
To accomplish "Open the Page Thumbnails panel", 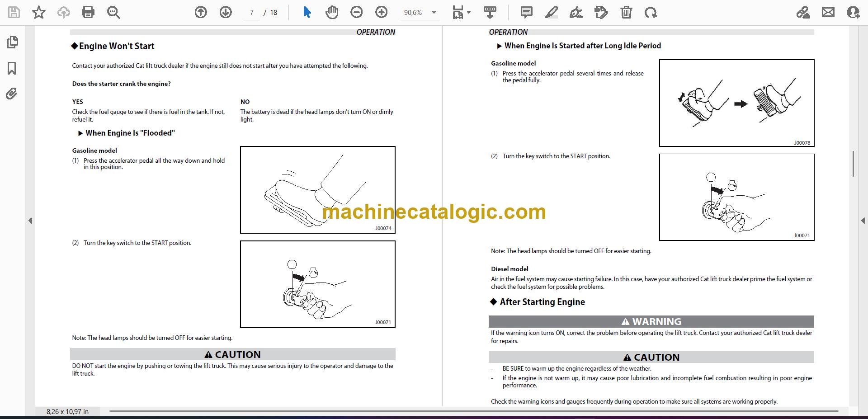I will [12, 42].
